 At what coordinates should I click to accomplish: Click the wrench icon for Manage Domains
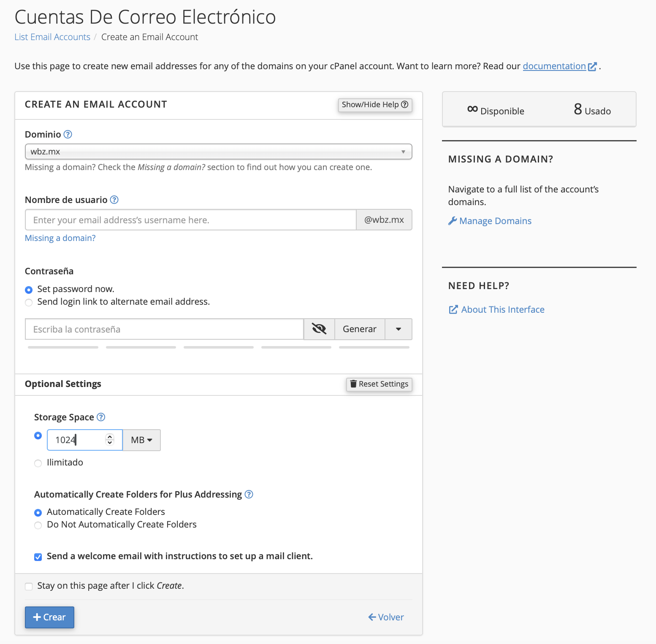click(453, 221)
